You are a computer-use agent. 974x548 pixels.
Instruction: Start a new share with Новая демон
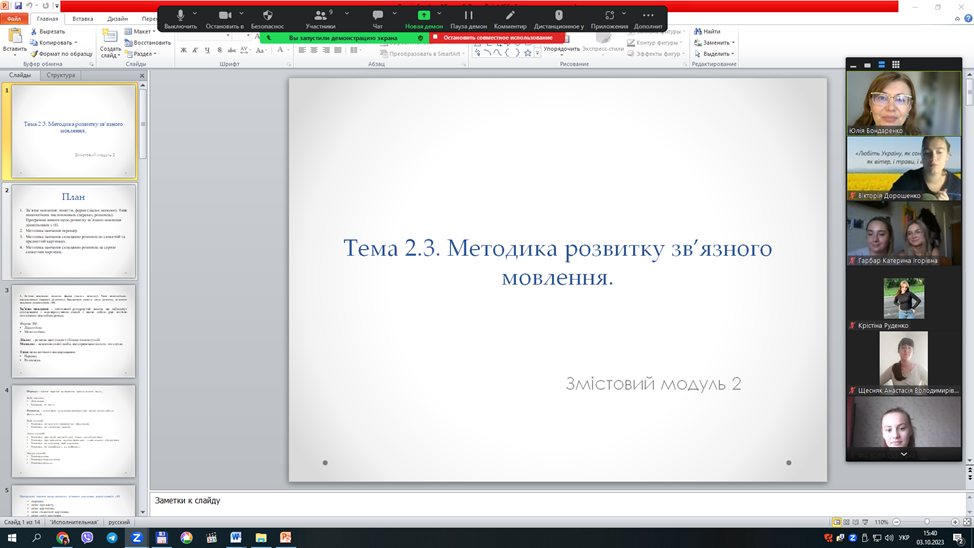tap(424, 17)
